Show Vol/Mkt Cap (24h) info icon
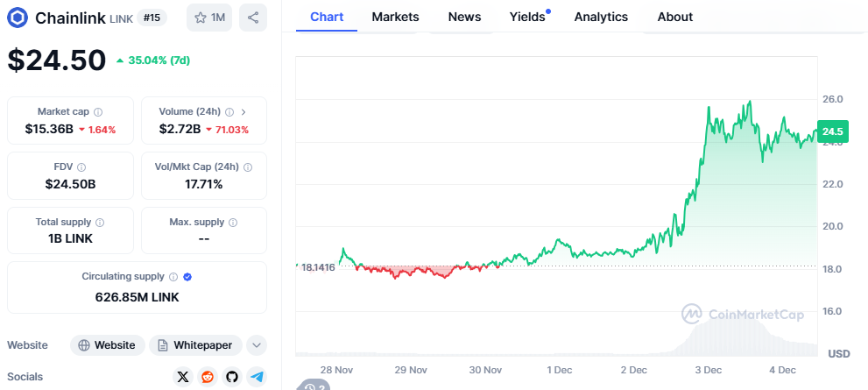 point(248,167)
